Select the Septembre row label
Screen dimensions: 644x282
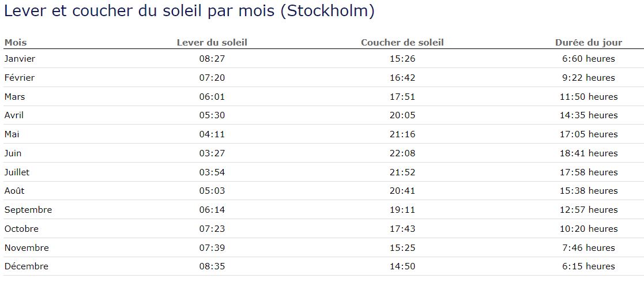(x=28, y=210)
